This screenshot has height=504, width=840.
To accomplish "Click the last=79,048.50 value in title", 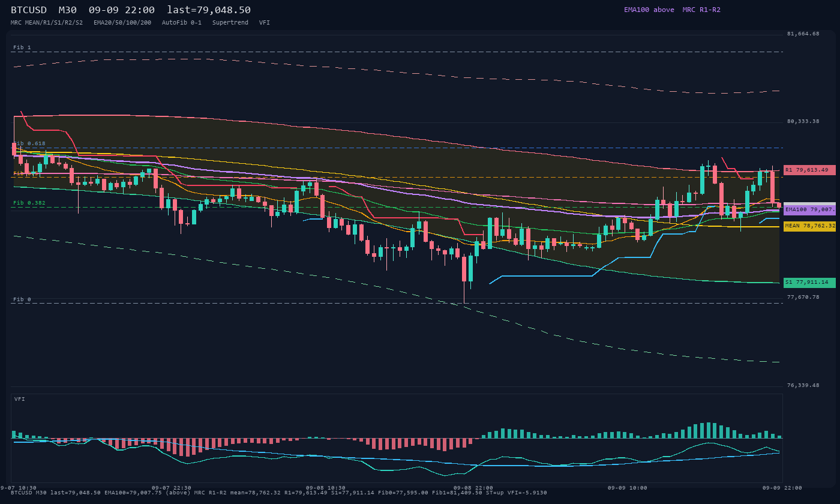I will click(209, 10).
